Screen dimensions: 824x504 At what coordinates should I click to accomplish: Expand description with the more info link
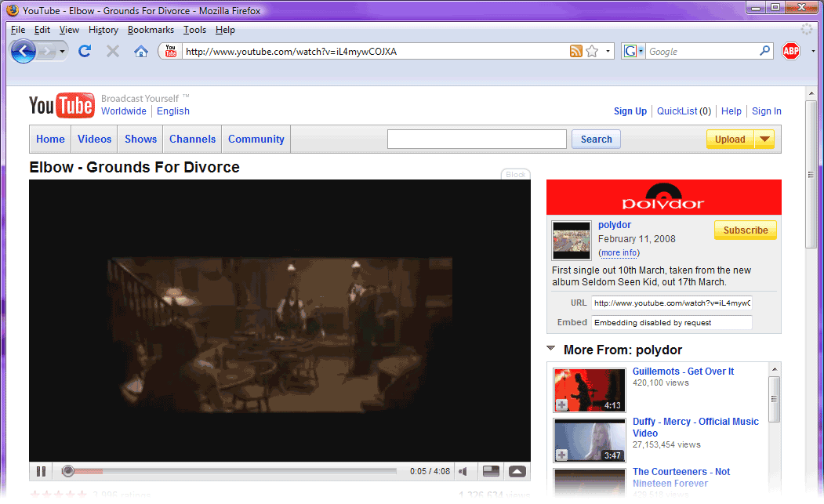pyautogui.click(x=619, y=253)
